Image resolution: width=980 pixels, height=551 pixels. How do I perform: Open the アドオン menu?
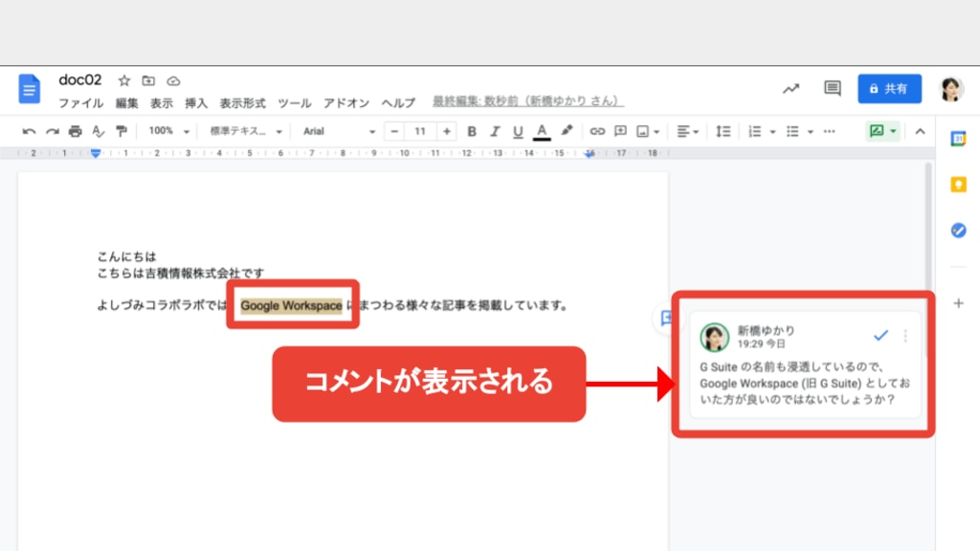(346, 103)
